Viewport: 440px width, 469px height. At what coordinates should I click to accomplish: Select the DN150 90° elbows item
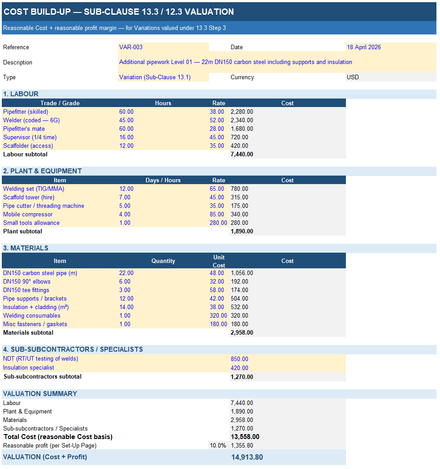tap(27, 282)
